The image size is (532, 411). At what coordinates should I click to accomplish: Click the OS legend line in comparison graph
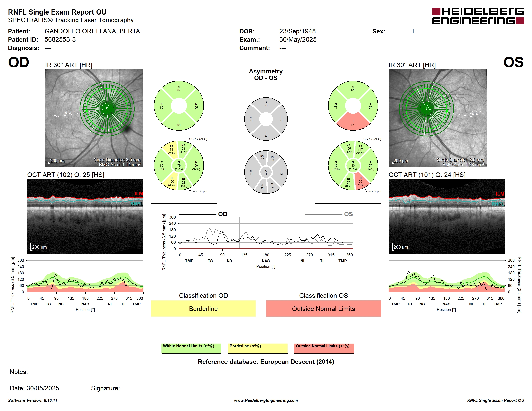coord(323,215)
